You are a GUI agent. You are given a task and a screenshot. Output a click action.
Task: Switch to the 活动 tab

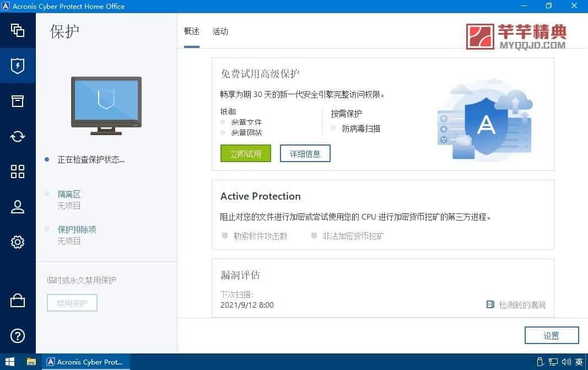pyautogui.click(x=220, y=31)
